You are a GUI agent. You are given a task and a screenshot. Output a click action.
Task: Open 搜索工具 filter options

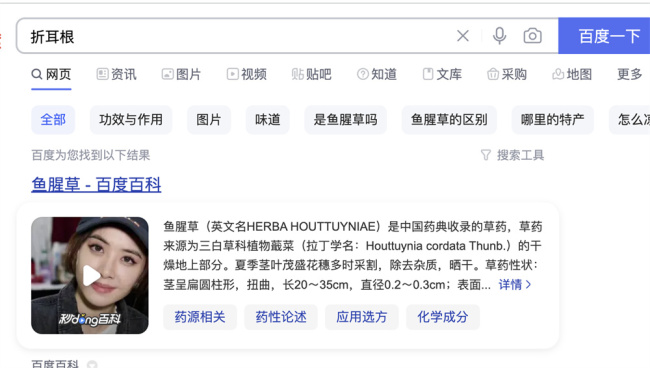(512, 155)
